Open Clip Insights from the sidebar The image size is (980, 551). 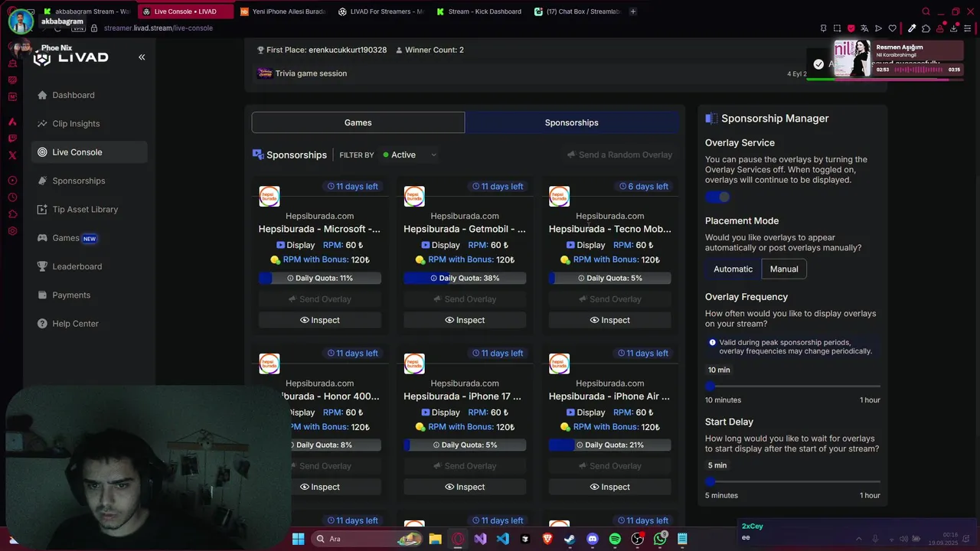[90, 123]
